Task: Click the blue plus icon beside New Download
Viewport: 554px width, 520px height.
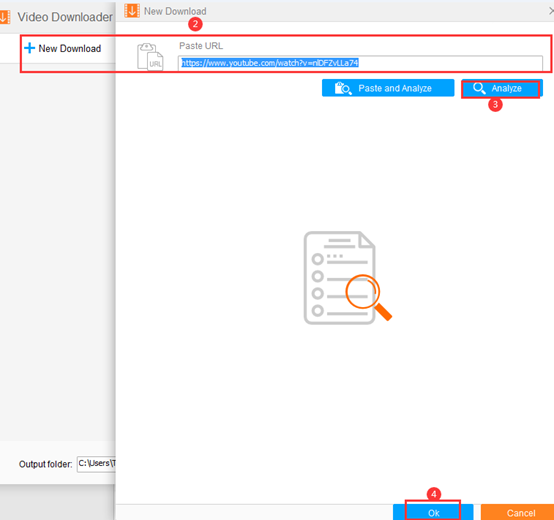Action: point(30,48)
